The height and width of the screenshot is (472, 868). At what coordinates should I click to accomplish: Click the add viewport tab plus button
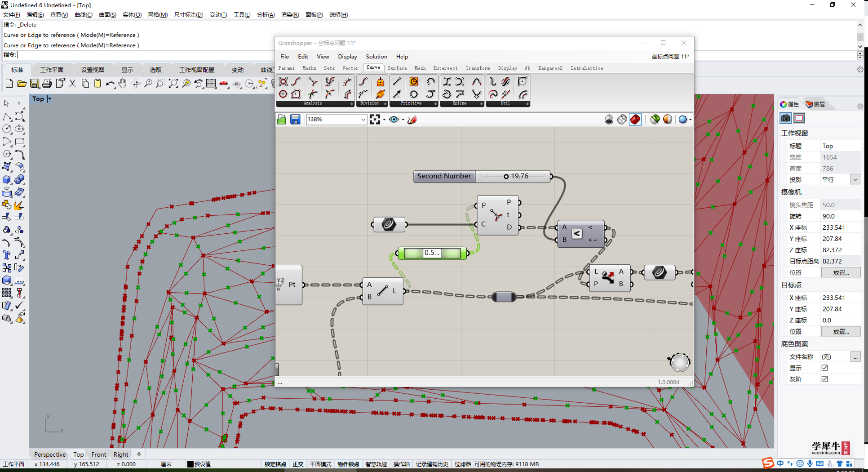click(138, 454)
